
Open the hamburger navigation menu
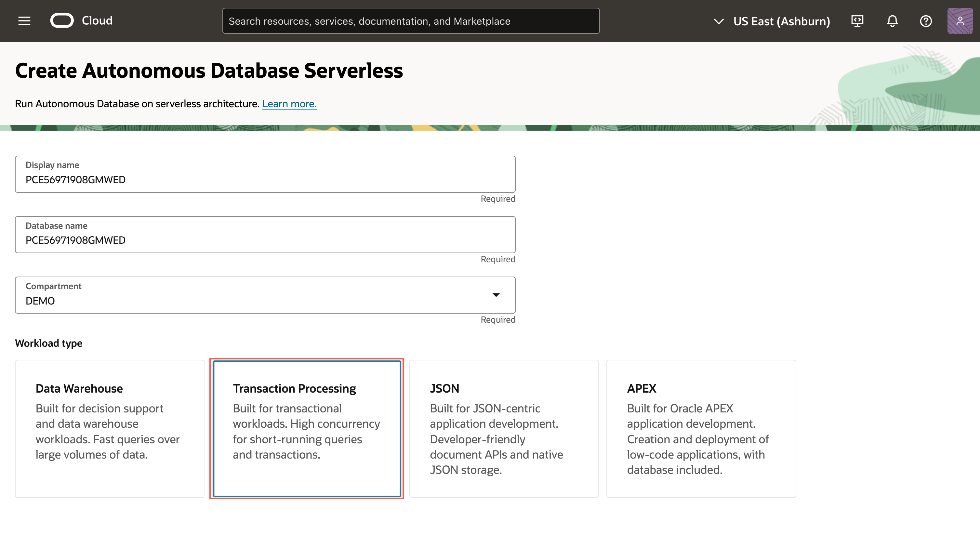[x=24, y=21]
